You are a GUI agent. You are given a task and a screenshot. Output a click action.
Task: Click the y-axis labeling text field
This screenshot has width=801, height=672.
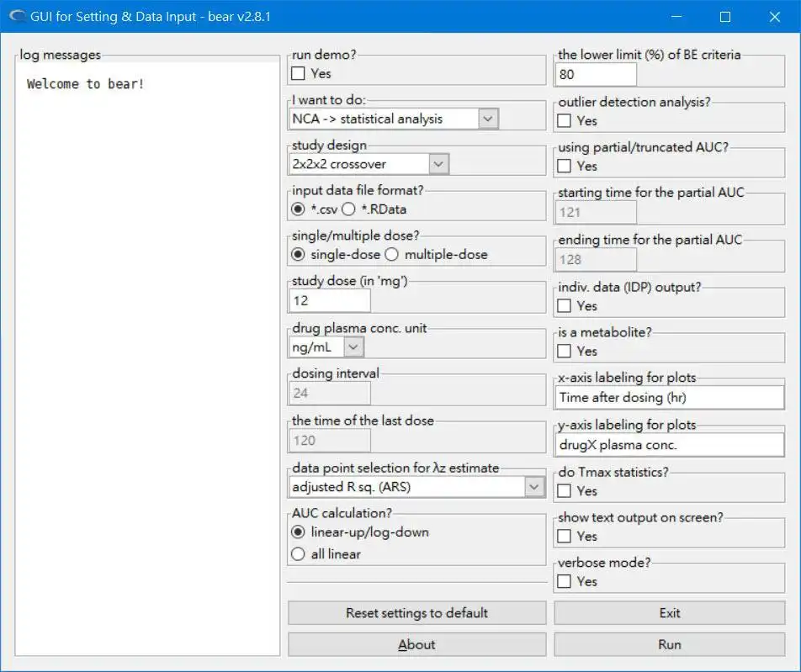pos(669,445)
